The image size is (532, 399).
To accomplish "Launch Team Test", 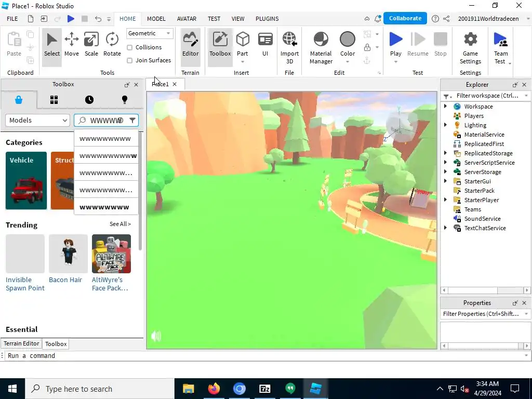I will 501,48.
